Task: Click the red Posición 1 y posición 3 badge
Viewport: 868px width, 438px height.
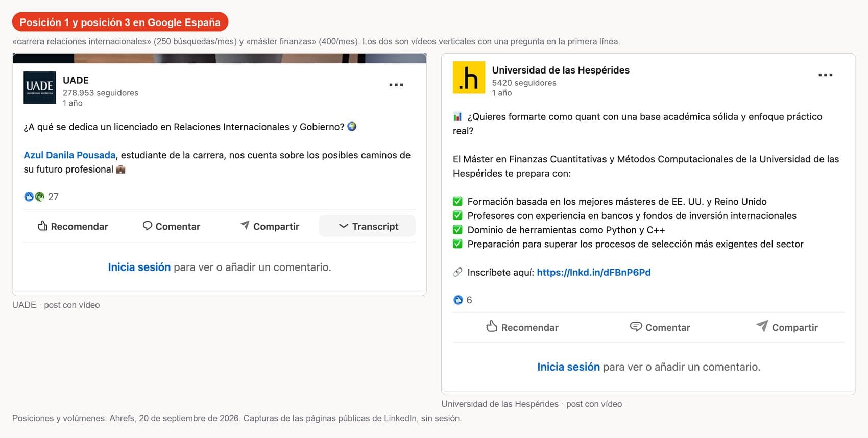Action: click(120, 22)
